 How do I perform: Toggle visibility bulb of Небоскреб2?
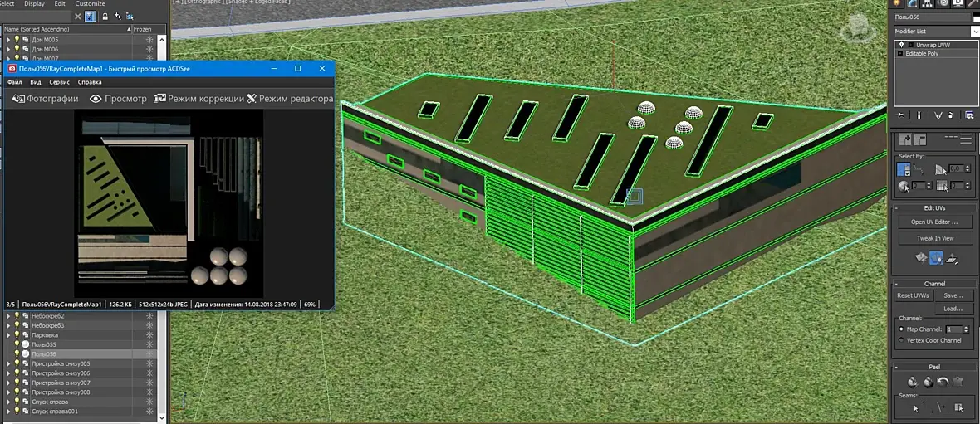coord(17,316)
